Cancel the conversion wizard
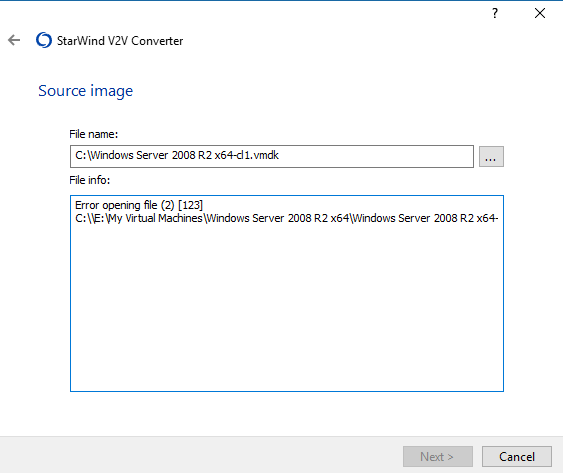 tap(517, 456)
